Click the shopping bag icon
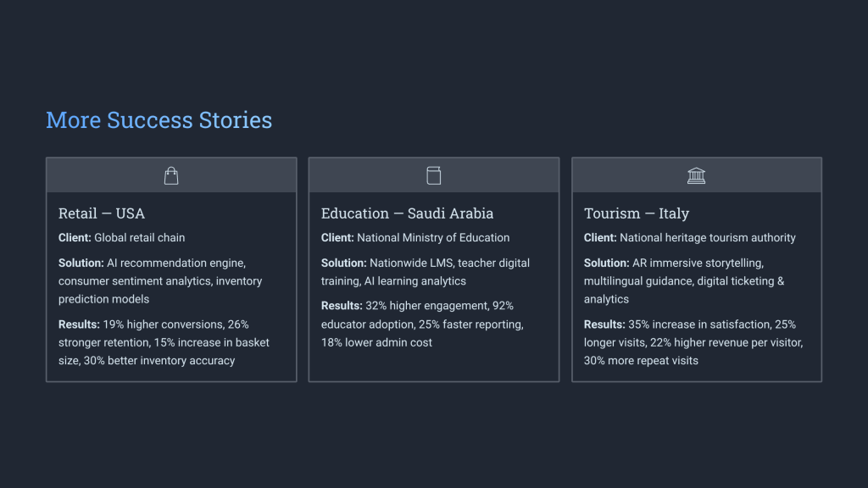Screen dimensions: 868x488 (171, 175)
